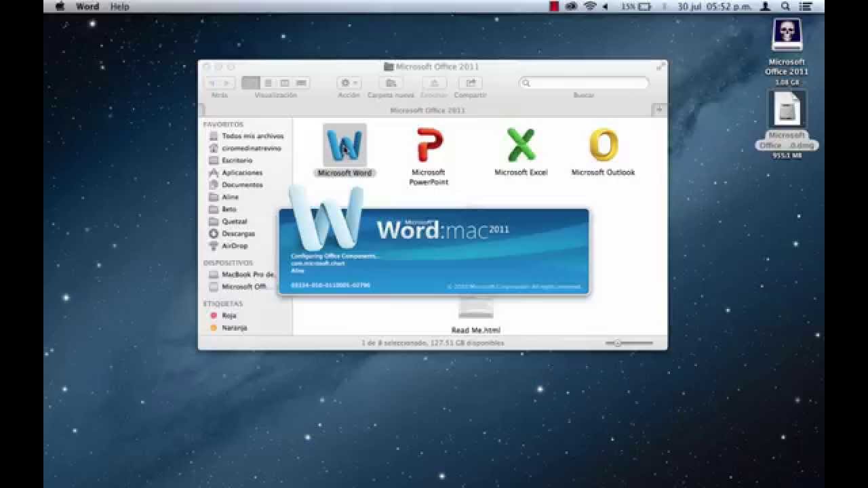The image size is (868, 488).
Task: Open the Quetzal folder in sidebar
Action: click(x=228, y=222)
